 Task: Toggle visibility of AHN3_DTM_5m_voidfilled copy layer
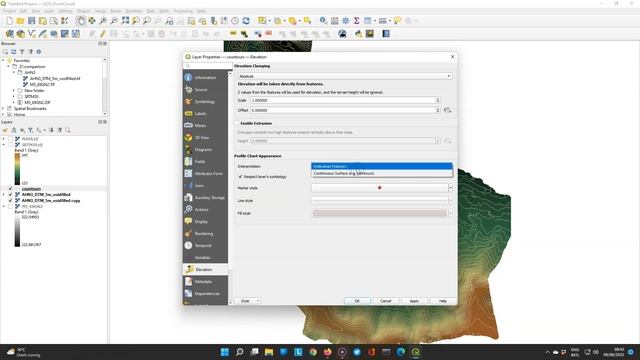11,201
